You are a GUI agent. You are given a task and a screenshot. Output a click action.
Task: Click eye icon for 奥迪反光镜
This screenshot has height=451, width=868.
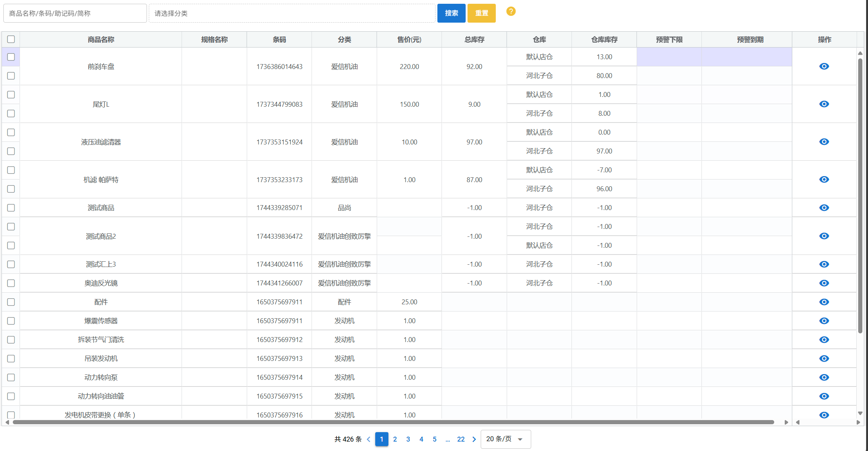(x=824, y=283)
